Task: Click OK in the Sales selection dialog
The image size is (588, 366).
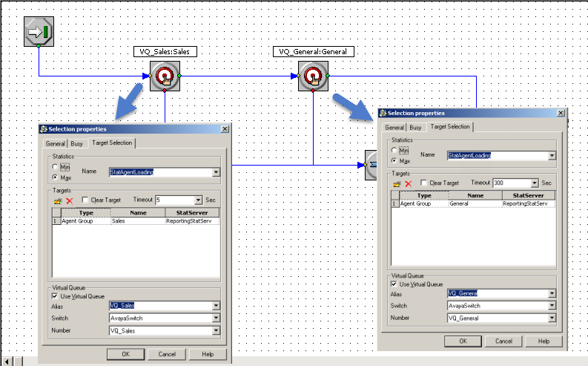Action: tap(125, 354)
